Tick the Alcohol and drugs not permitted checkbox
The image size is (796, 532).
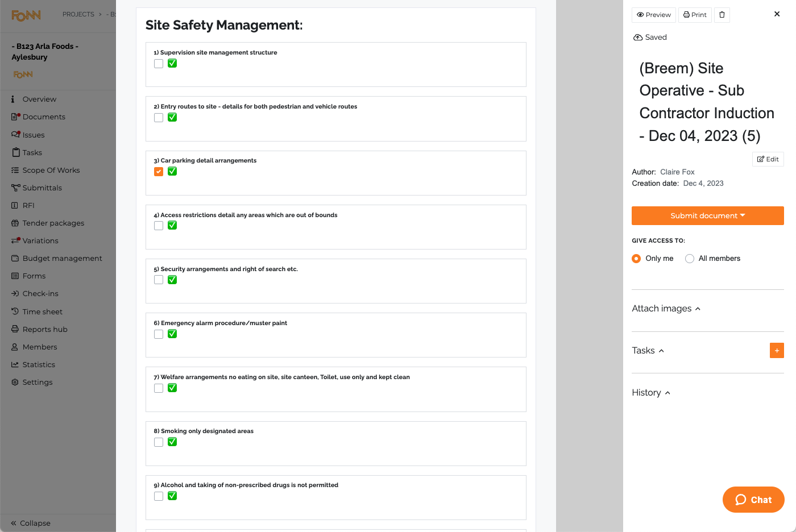[x=159, y=496]
